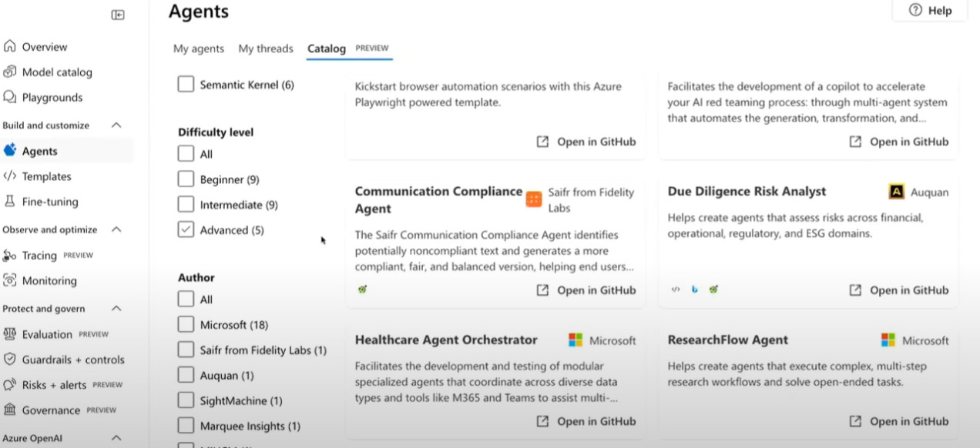Click the Governance building icon
Image resolution: width=980 pixels, height=448 pixels.
[x=10, y=410]
